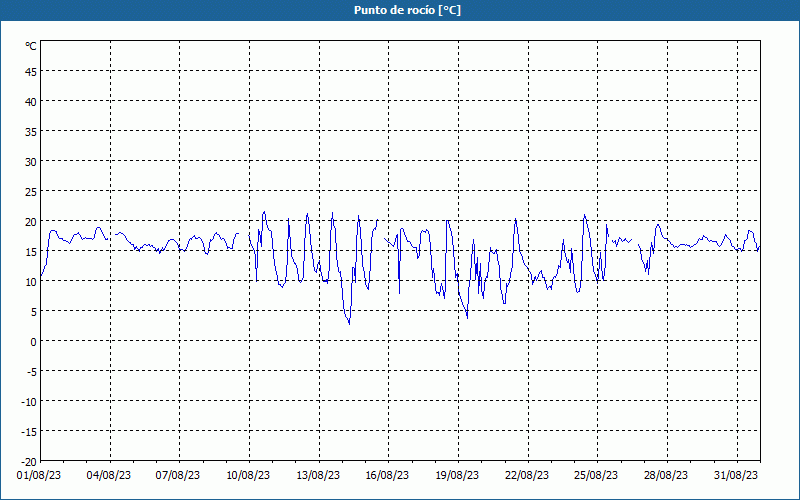Select the 35 y-axis value
The width and height of the screenshot is (800, 500).
[31, 132]
